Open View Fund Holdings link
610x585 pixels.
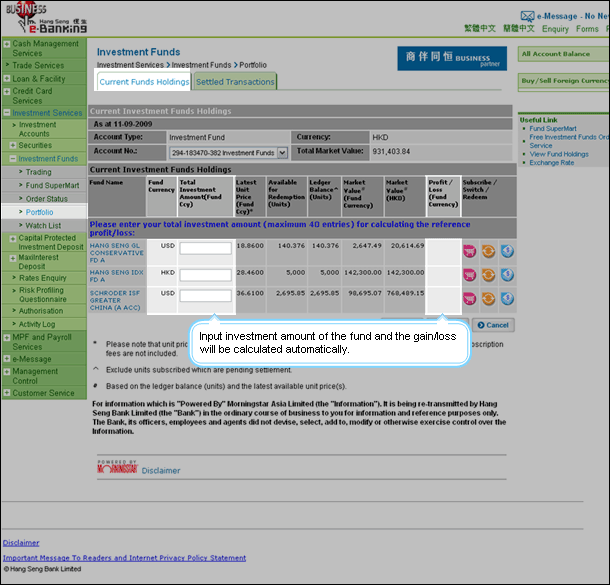[x=559, y=154]
